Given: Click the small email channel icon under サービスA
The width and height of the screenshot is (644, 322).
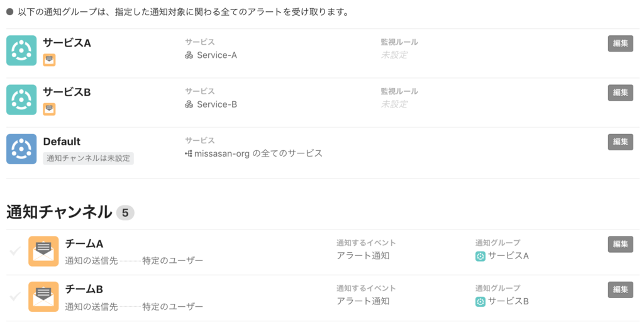Looking at the screenshot, I should coord(49,60).
